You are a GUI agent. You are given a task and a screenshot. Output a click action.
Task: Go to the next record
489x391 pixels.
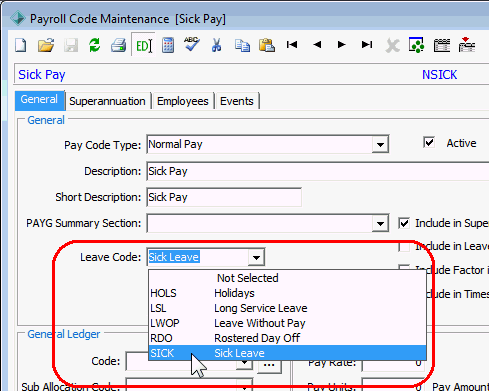pyautogui.click(x=341, y=44)
